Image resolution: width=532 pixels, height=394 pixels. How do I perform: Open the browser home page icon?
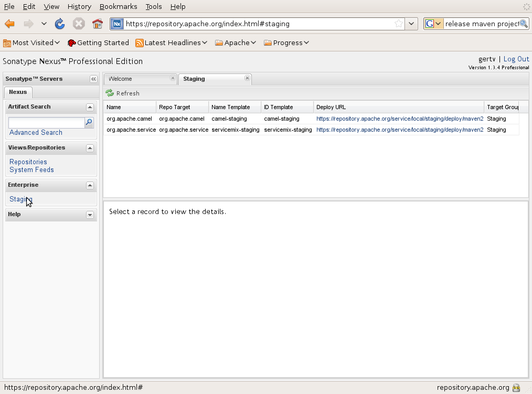click(x=98, y=24)
